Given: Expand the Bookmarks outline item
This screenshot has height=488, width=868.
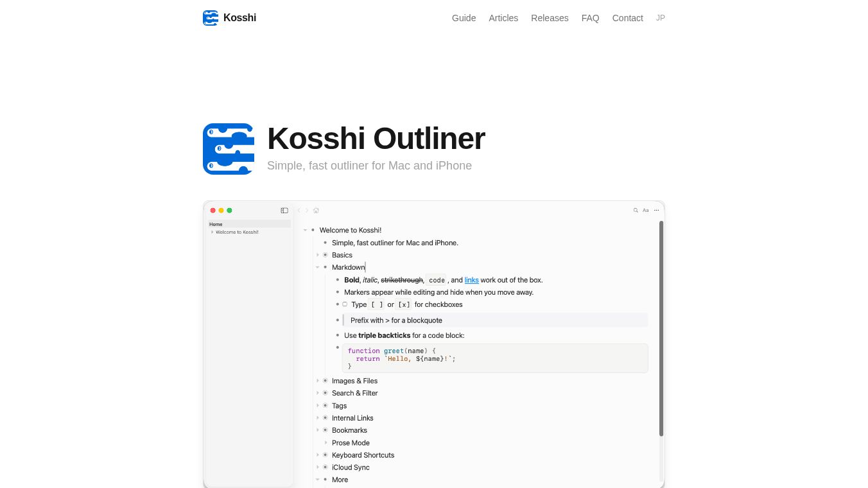Looking at the screenshot, I should click(x=317, y=430).
